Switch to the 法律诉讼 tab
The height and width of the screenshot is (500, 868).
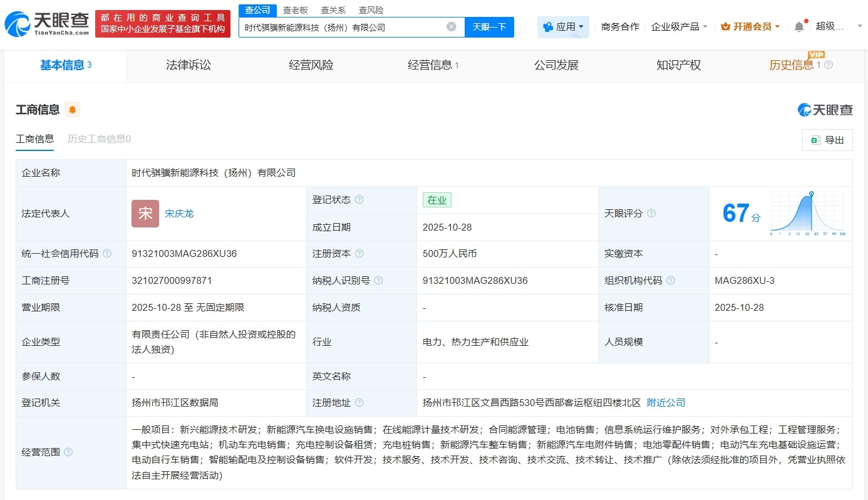pos(189,65)
